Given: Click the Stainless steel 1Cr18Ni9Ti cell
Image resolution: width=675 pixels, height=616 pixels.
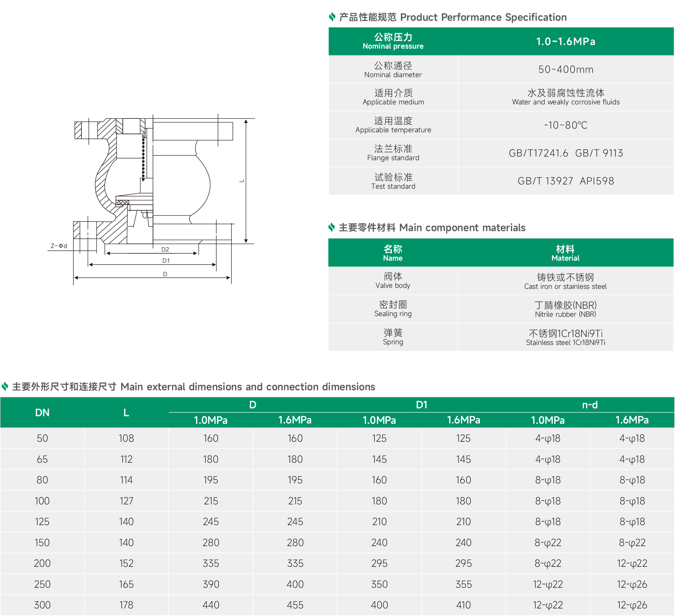Looking at the screenshot, I should [565, 337].
